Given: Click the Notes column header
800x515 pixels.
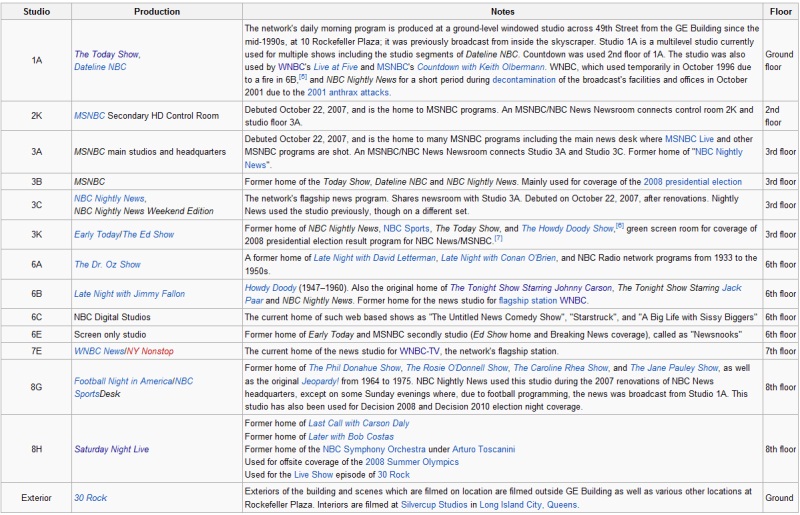Looking at the screenshot, I should click(x=503, y=11).
